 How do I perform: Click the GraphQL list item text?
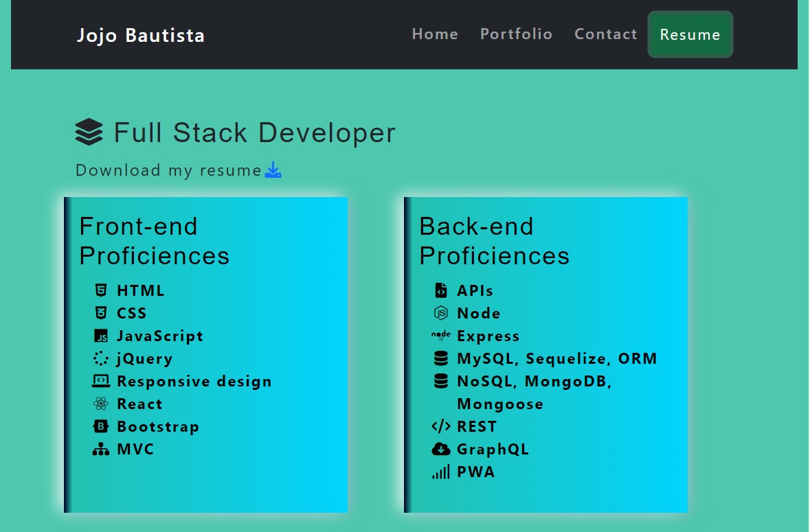493,450
